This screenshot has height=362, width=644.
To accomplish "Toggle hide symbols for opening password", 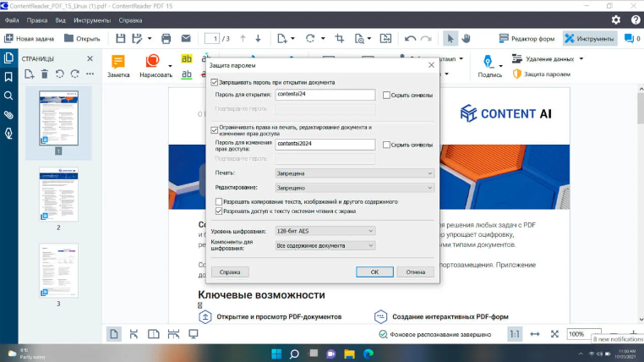I will click(386, 95).
